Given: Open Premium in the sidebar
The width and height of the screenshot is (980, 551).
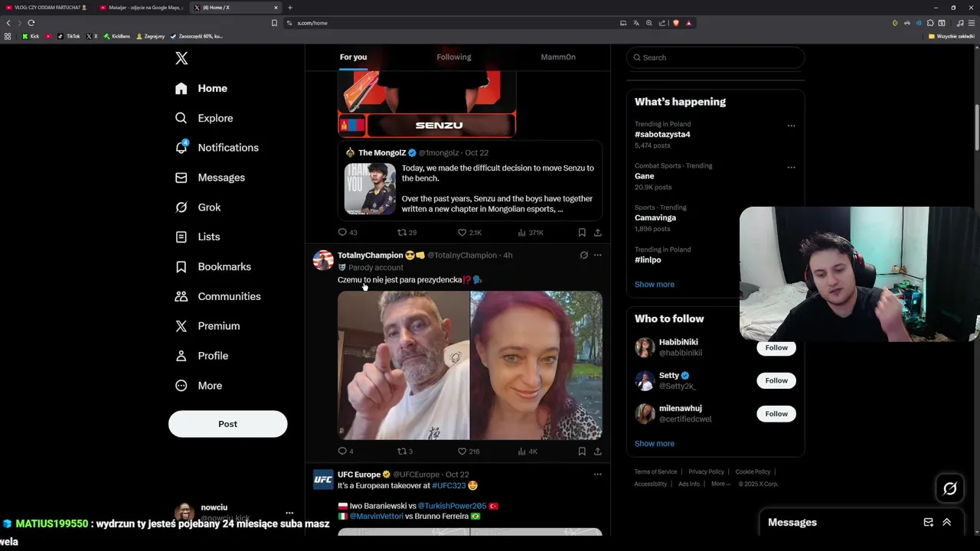Looking at the screenshot, I should 207,326.
